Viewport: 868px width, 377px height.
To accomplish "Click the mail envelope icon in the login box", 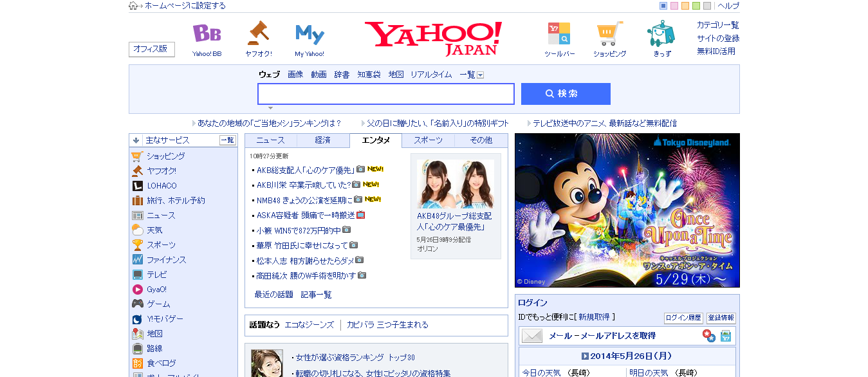I will point(532,336).
